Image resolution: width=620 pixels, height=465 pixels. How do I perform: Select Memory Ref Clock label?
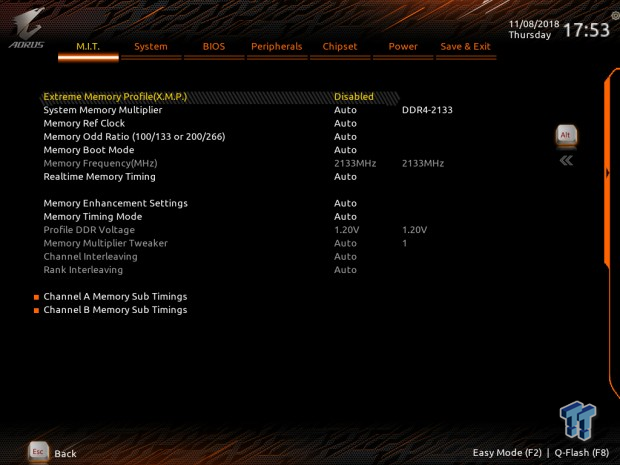[84, 123]
